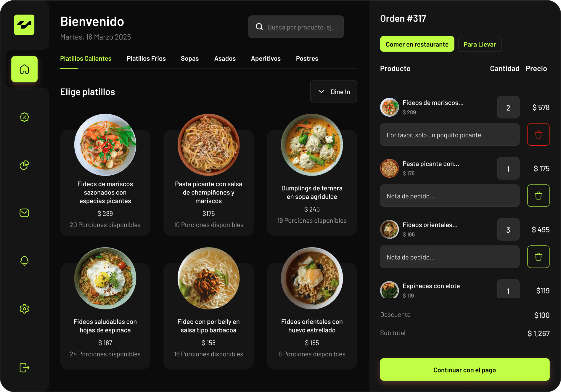Viewport: 561px width, 392px height.
Task: Open the messages envelope icon
Action: pyautogui.click(x=24, y=213)
